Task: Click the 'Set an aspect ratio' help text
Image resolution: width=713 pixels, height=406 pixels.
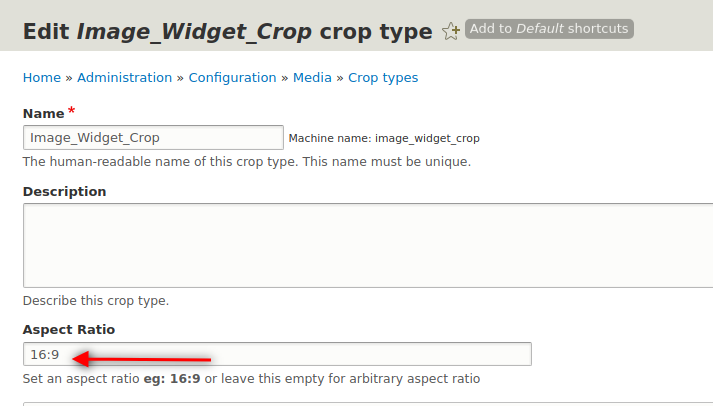Action: (x=251, y=379)
